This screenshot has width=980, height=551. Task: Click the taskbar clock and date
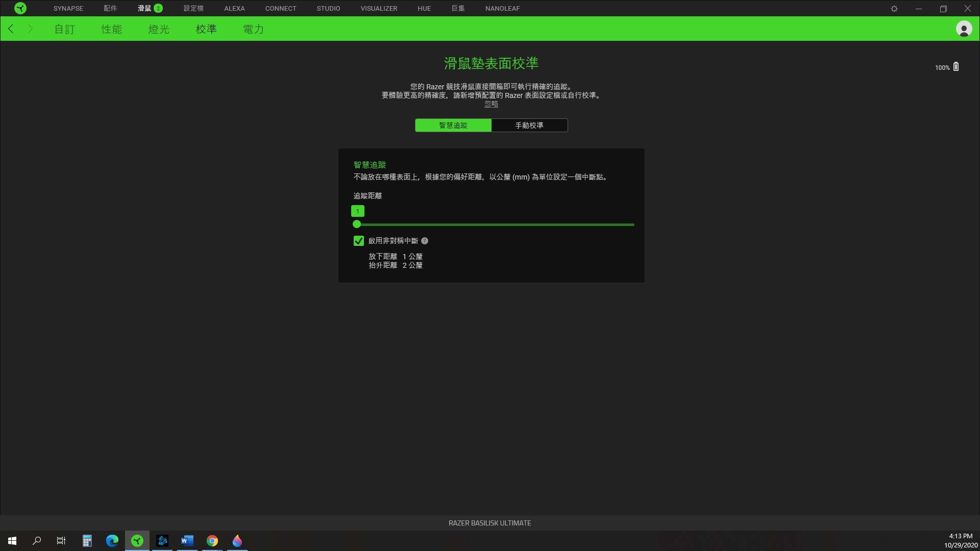click(x=961, y=541)
